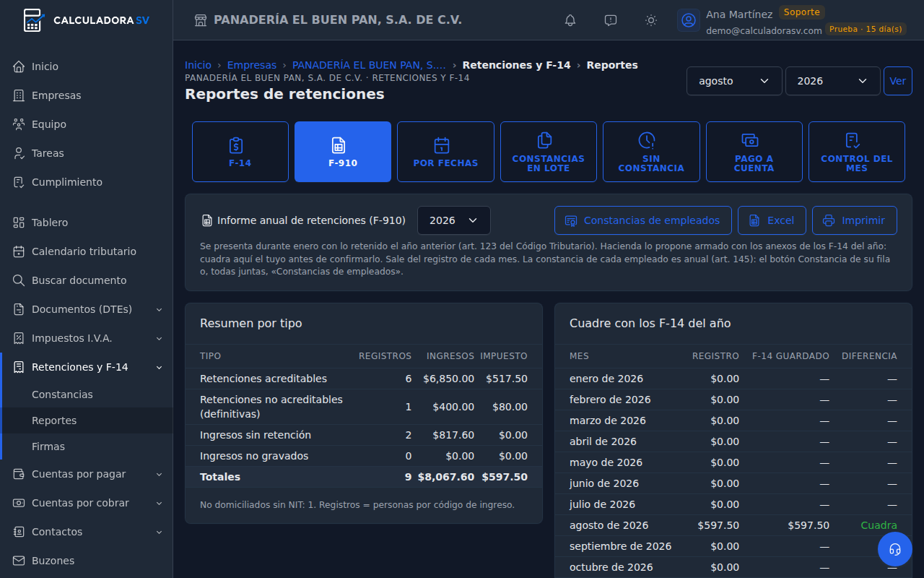Viewport: 924px width, 578px height.
Task: Click the Documentos (DTEs) file icon
Action: click(19, 309)
